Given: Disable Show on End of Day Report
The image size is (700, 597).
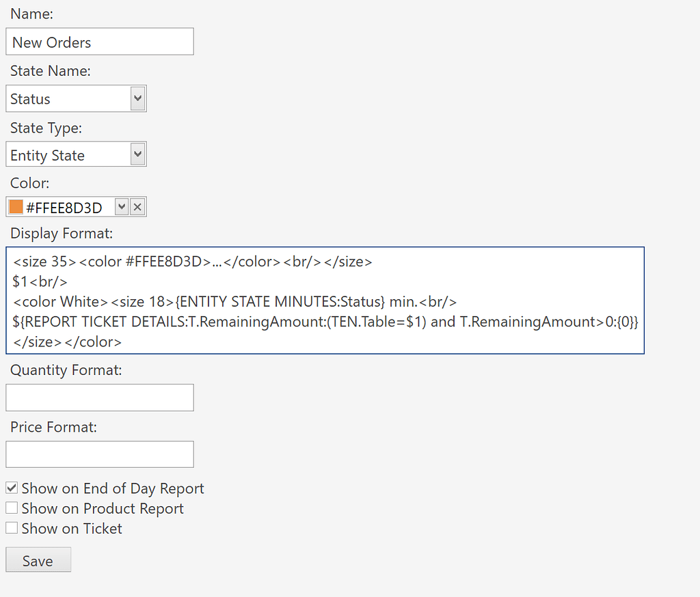Looking at the screenshot, I should pos(11,488).
